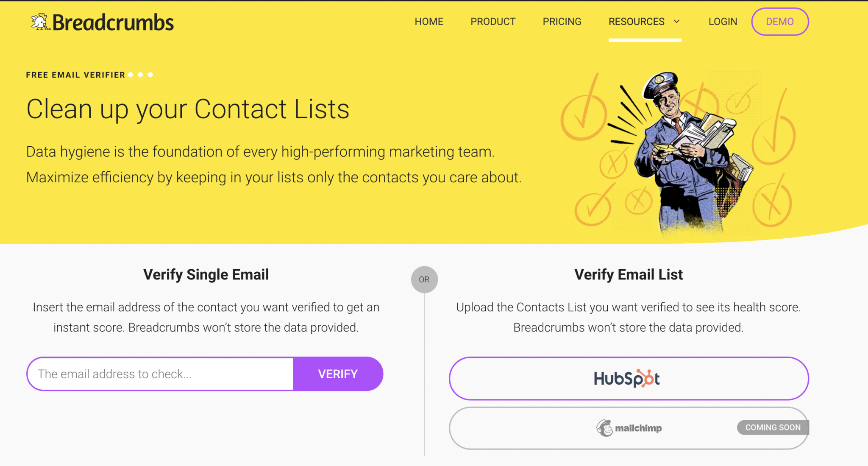Screen dimensions: 868x466
Task: Click the Verify Email List heading
Action: (629, 274)
